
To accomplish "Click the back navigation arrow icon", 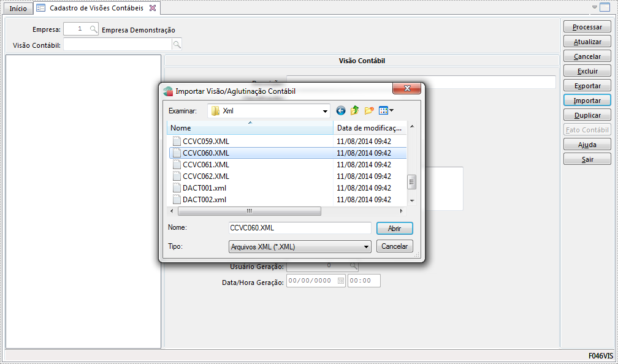I will tap(341, 111).
